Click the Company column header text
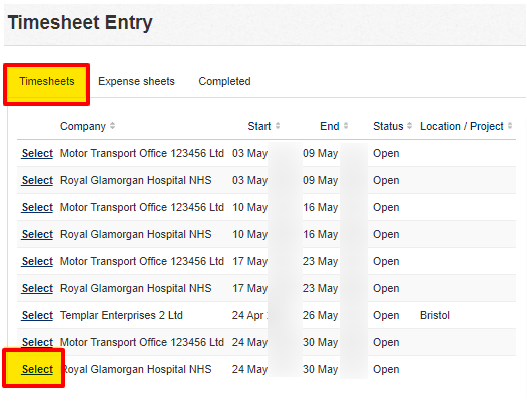Image resolution: width=527 pixels, height=418 pixels. coord(83,126)
